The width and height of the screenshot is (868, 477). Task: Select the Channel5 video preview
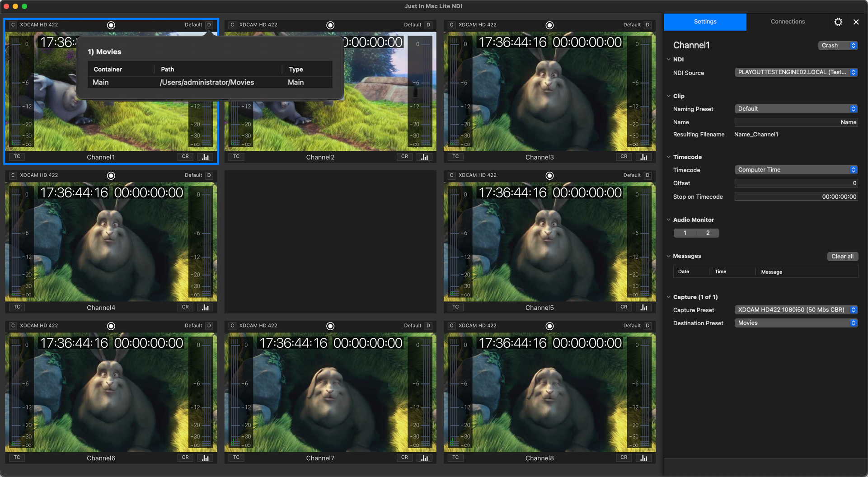[x=549, y=242]
